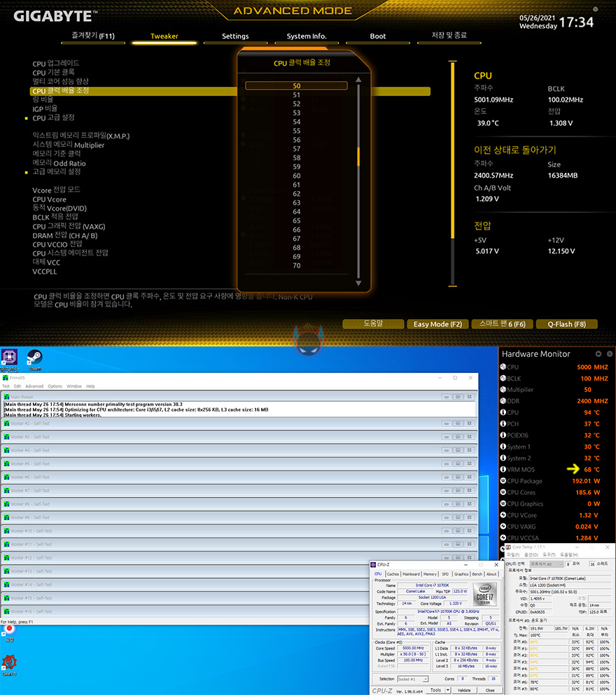Open the Bench tab in CPU-Z
This screenshot has width=616, height=695.
click(477, 574)
